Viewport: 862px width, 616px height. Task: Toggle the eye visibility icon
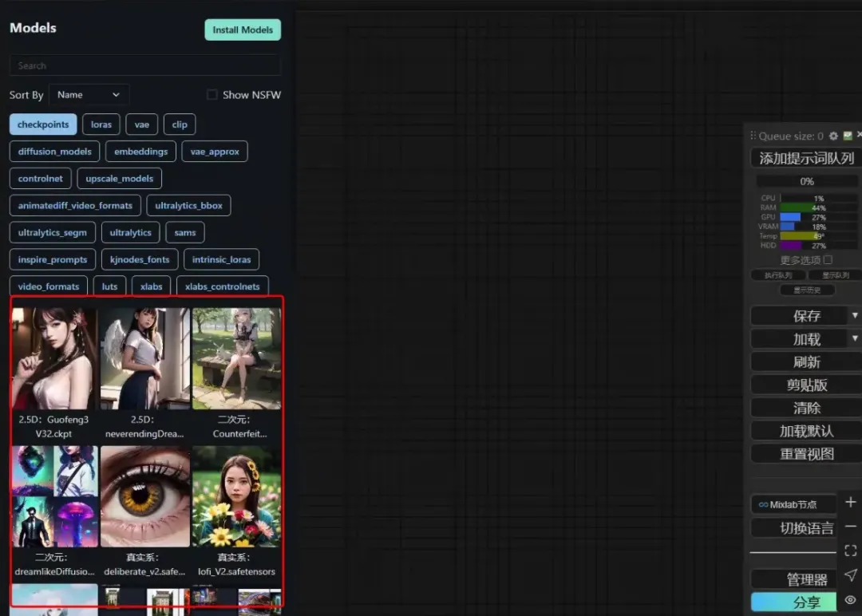tap(851, 600)
